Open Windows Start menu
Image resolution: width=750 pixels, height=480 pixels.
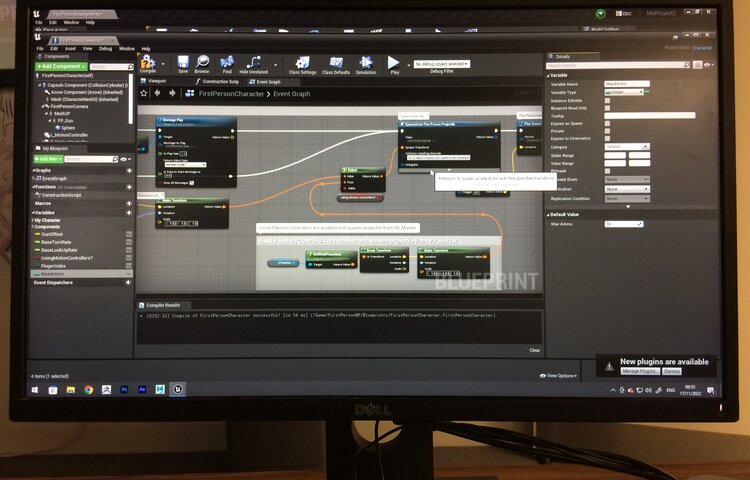point(35,390)
